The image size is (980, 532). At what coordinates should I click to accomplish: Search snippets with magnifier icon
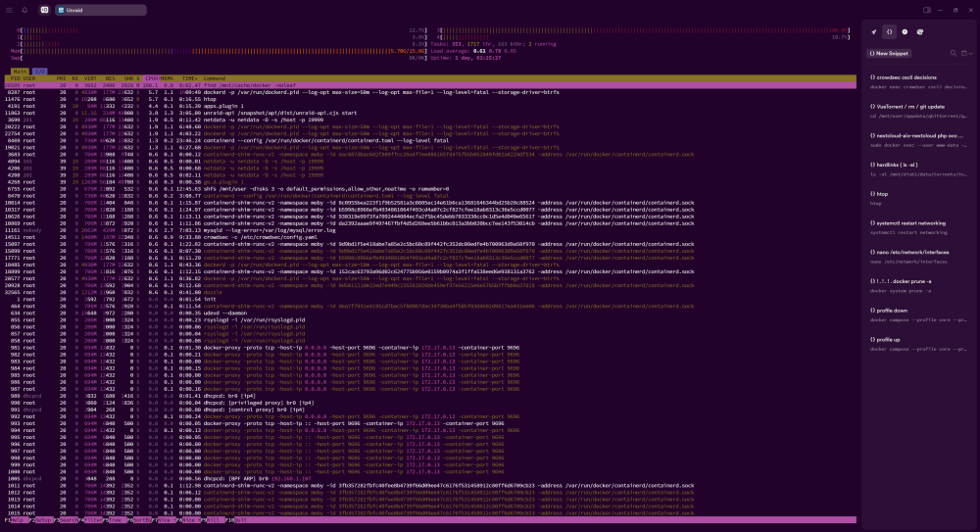[x=954, y=53]
